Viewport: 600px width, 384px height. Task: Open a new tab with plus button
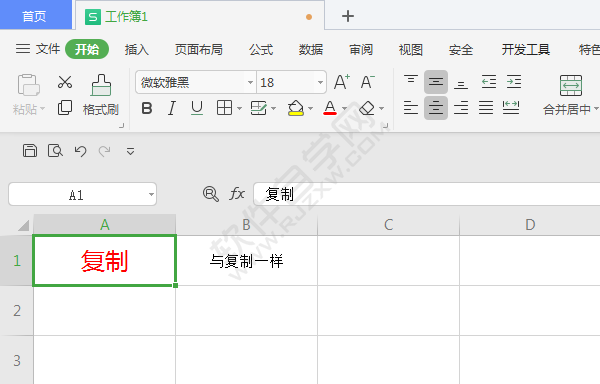(347, 16)
